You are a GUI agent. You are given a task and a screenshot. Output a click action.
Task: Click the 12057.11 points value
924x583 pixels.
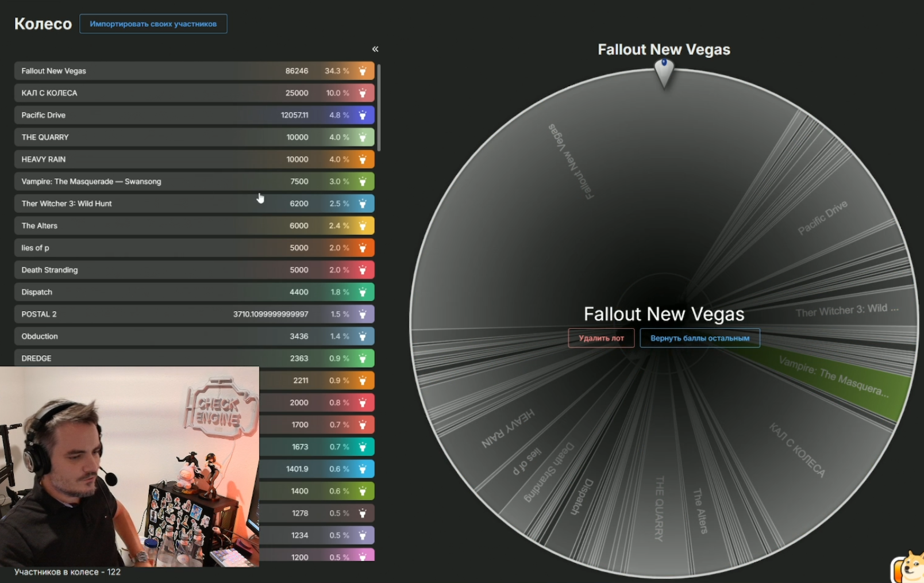click(294, 115)
